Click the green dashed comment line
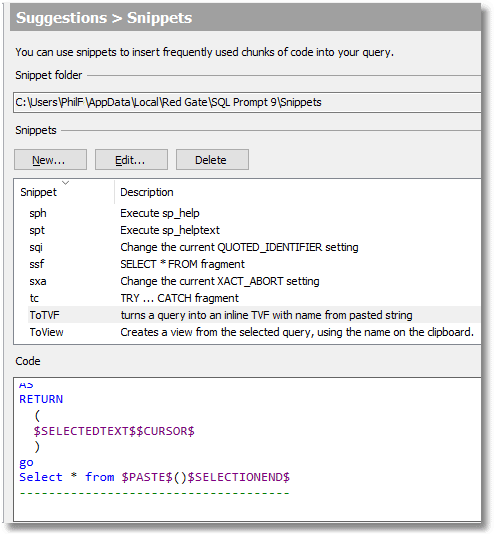 pos(154,493)
